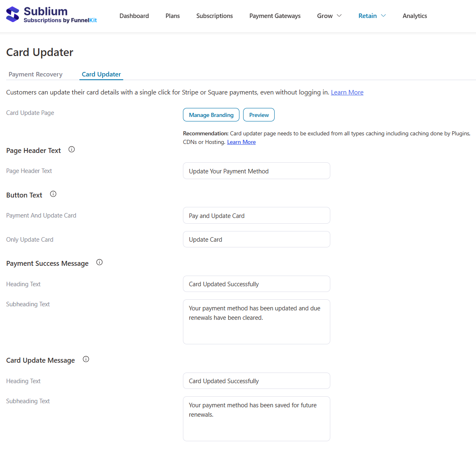The height and width of the screenshot is (449, 476).
Task: Click the Preview button
Action: coord(259,114)
